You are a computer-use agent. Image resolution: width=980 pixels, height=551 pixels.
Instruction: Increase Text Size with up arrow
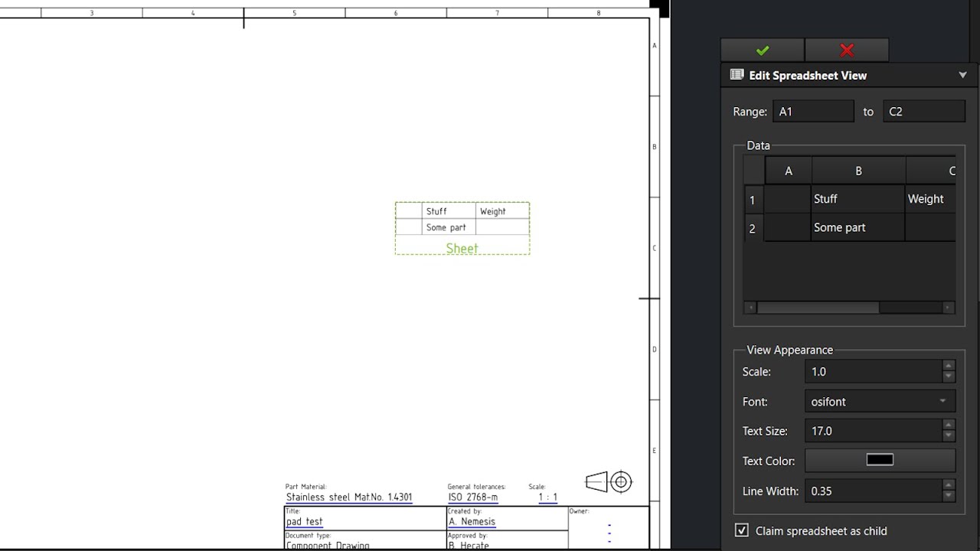(949, 425)
